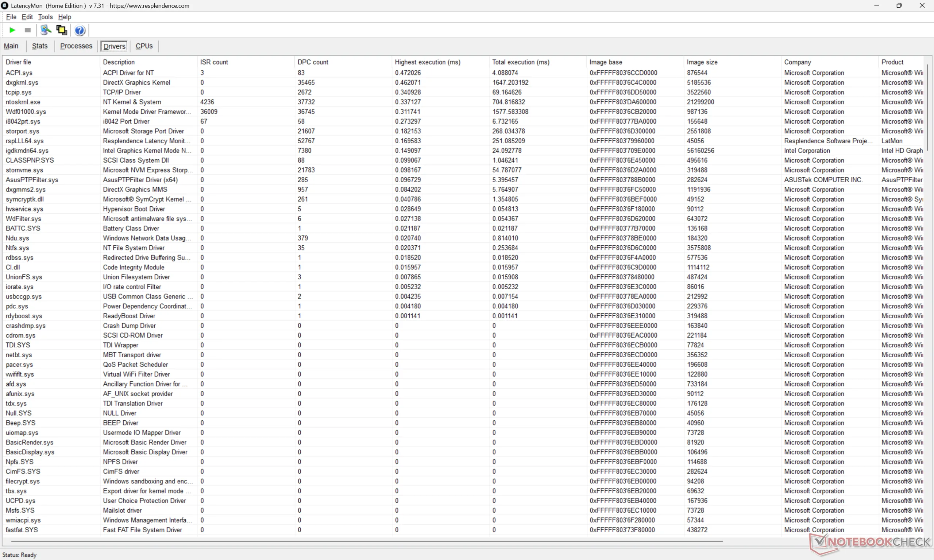Image resolution: width=934 pixels, height=560 pixels.
Task: Open the Tools menu
Action: pos(45,17)
